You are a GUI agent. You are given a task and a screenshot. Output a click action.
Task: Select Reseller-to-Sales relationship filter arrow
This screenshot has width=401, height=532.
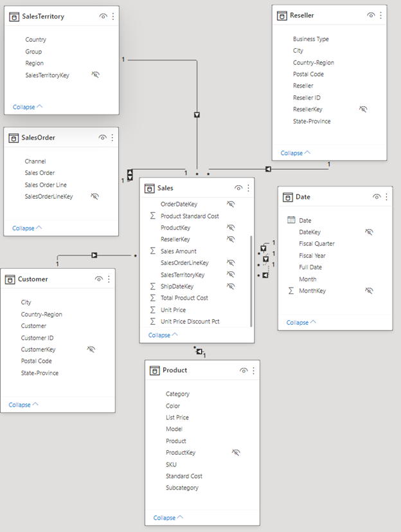pos(268,169)
